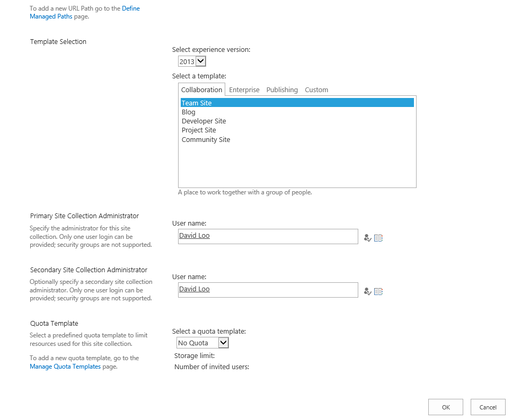Select the Custom template tab
The width and height of the screenshot is (512, 420).
coord(316,90)
